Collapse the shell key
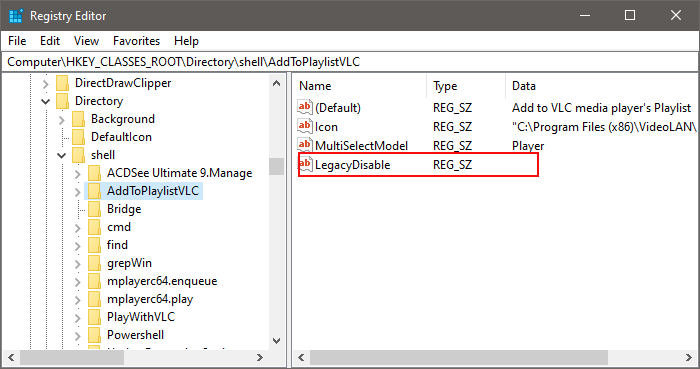This screenshot has width=700, height=369. pos(62,155)
